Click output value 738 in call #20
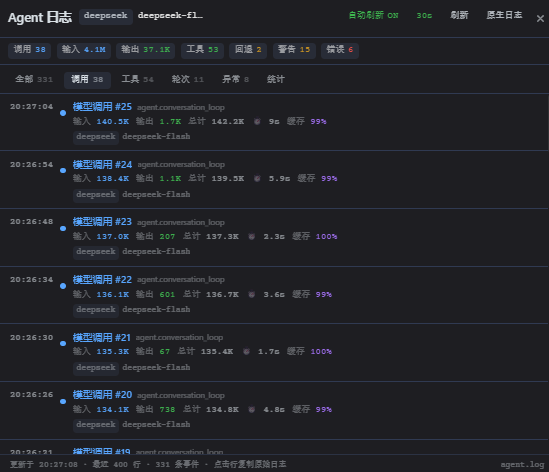The width and height of the screenshot is (549, 472). tap(167, 409)
